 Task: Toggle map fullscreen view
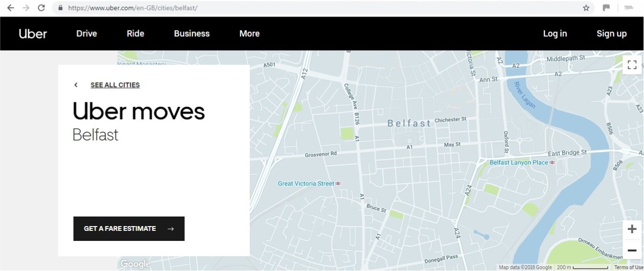pos(632,65)
